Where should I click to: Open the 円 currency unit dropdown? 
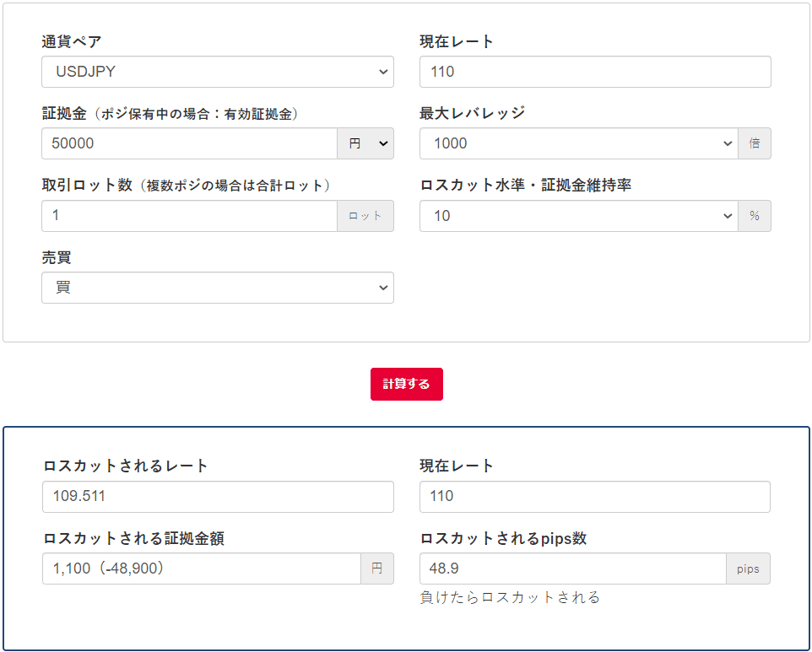click(x=365, y=143)
